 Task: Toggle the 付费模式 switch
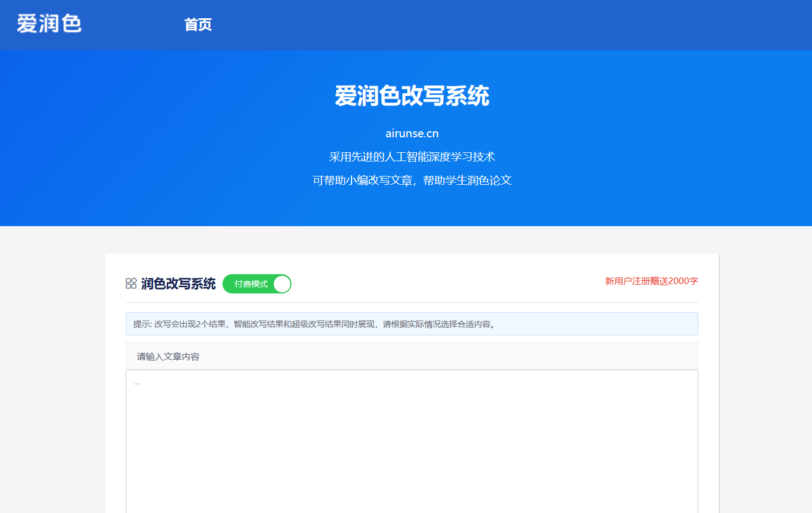point(257,284)
